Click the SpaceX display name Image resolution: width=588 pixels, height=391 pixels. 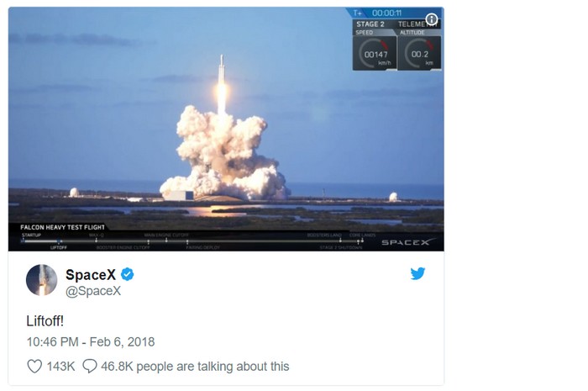point(91,275)
